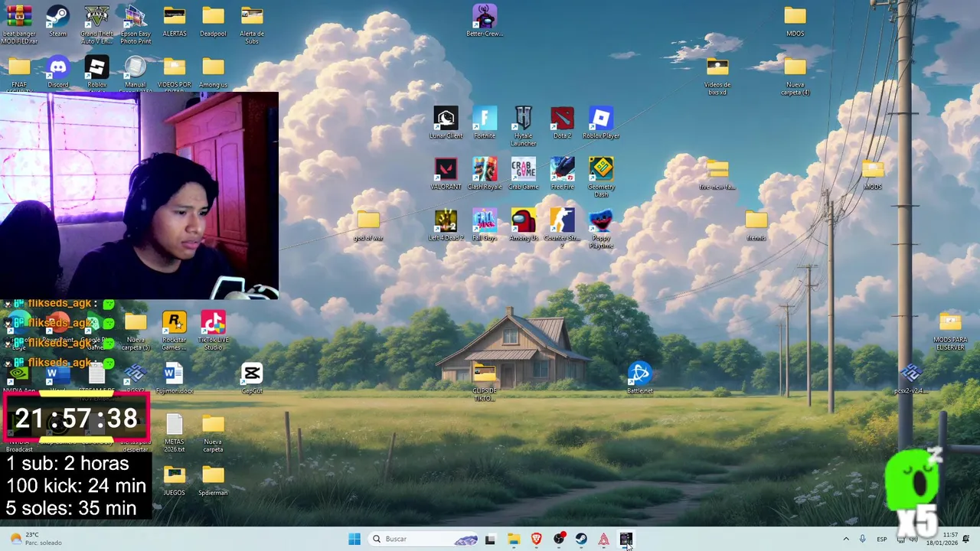Open the MODS folder

[x=873, y=174]
